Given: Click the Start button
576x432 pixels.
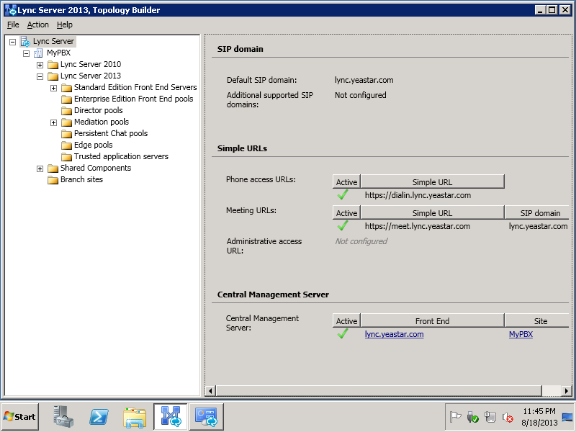Looking at the screenshot, I should 20,417.
